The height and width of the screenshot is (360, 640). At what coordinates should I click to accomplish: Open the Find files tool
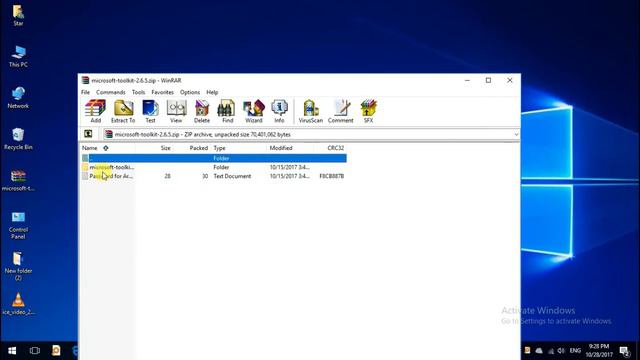(227, 111)
